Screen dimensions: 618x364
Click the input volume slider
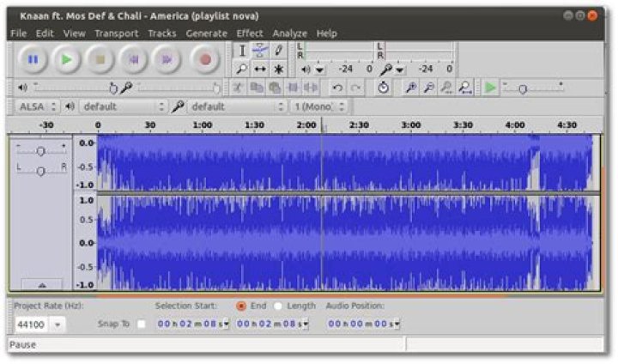(179, 88)
